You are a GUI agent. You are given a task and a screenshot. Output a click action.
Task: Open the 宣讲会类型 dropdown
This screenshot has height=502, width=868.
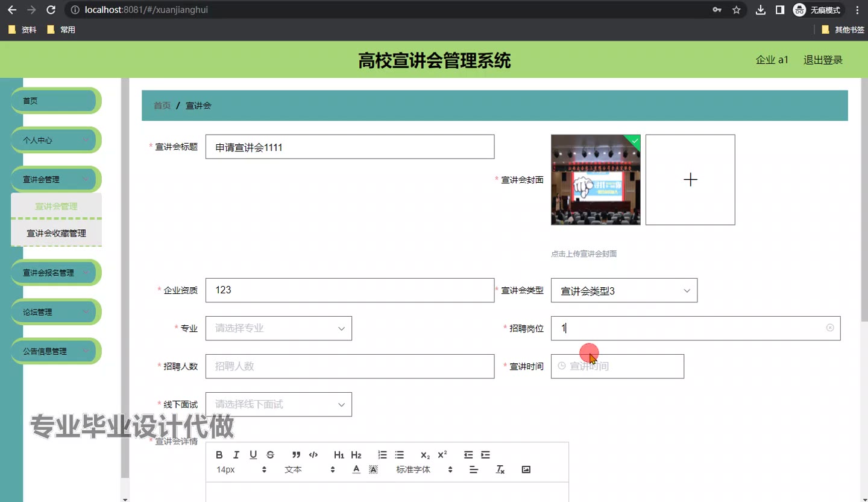pos(624,291)
